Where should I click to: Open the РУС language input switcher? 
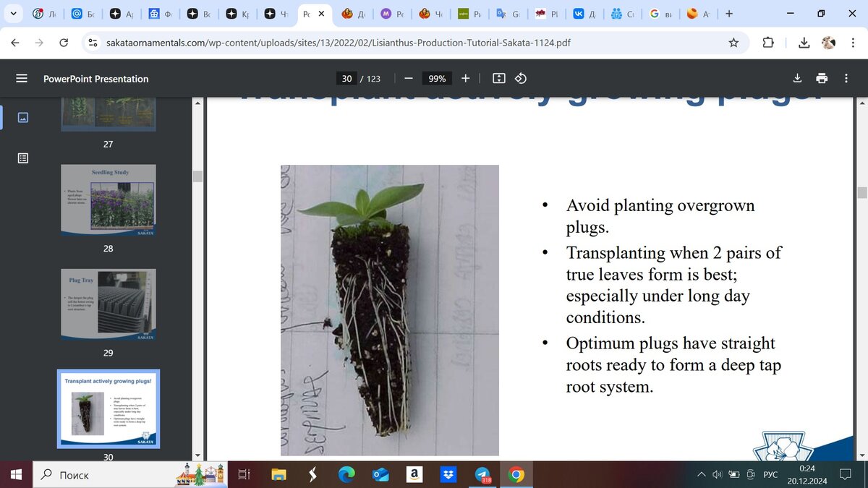point(770,475)
